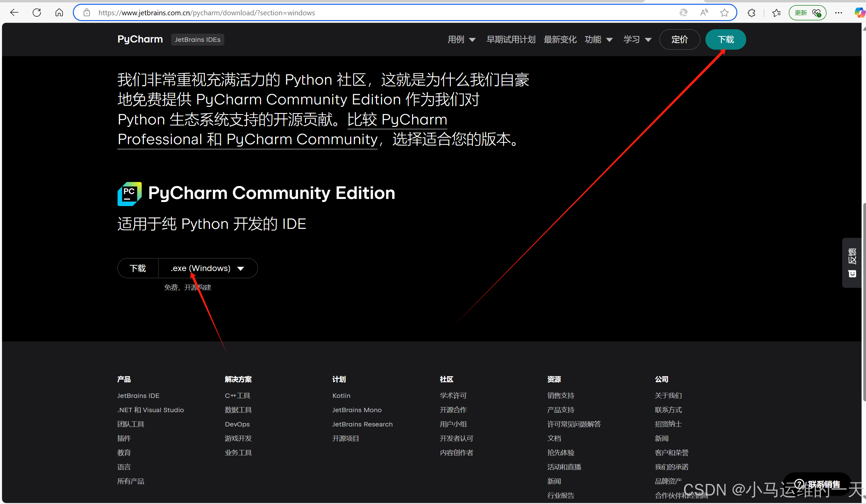The width and height of the screenshot is (866, 504).
Task: Select the 早期试用计划 menu item
Action: tap(511, 39)
